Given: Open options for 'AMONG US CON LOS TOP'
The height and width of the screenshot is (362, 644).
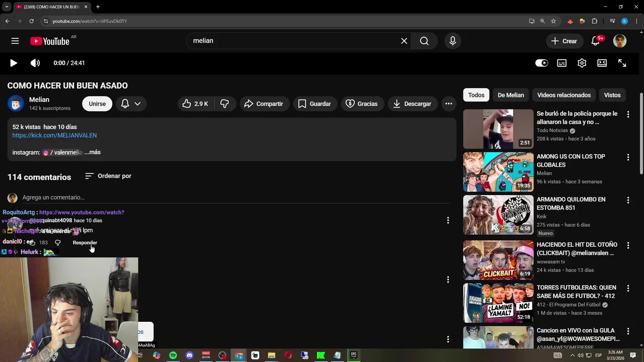Looking at the screenshot, I should (x=628, y=157).
